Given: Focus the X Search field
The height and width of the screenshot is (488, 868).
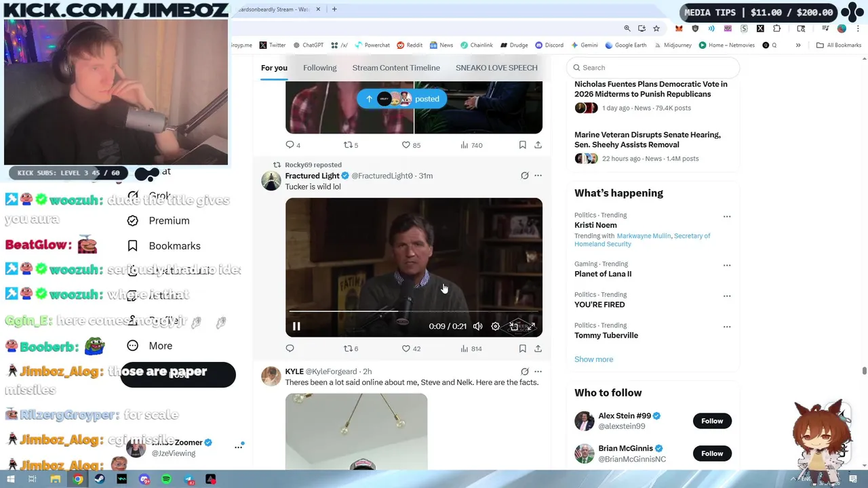Looking at the screenshot, I should click(x=652, y=68).
